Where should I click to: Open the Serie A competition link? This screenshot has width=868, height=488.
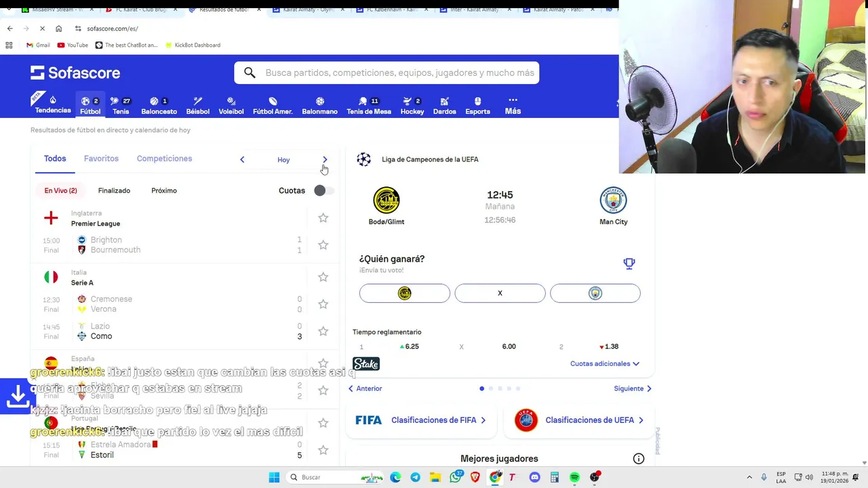[x=82, y=283]
